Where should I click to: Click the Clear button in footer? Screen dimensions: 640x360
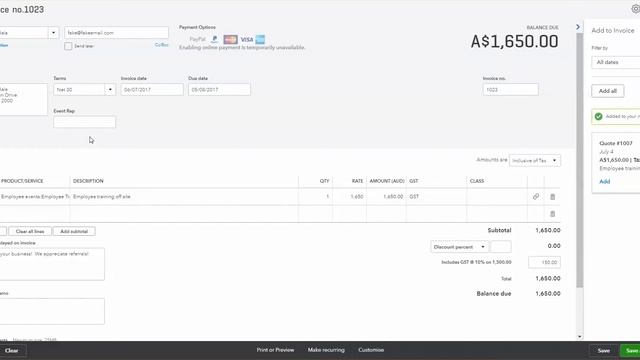click(12, 351)
